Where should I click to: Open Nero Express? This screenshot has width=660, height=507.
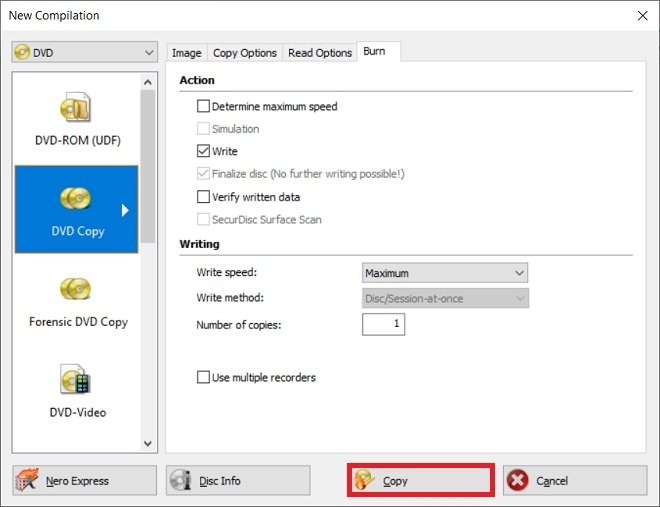click(85, 480)
